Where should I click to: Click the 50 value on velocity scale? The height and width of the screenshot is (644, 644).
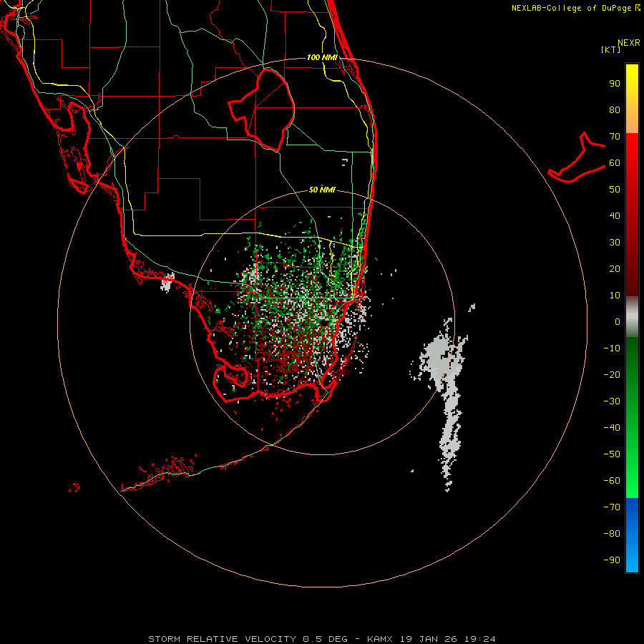point(615,190)
